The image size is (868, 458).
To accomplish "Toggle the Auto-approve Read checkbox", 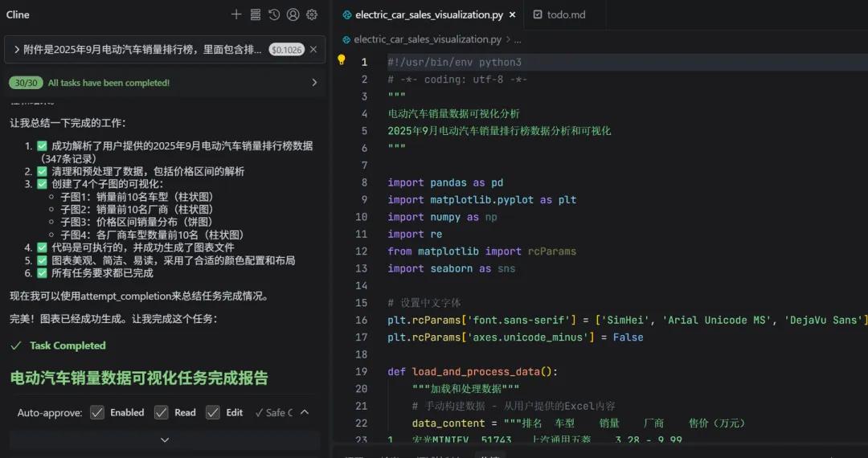I will click(x=161, y=413).
